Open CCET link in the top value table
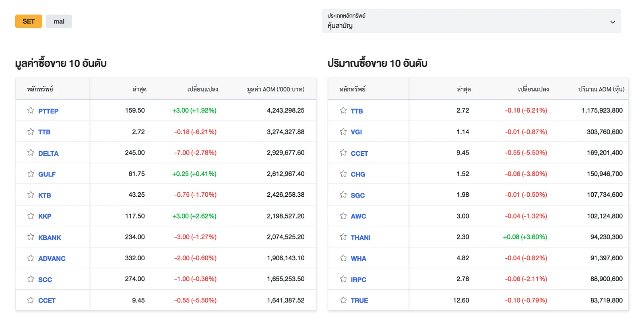 pos(47,301)
